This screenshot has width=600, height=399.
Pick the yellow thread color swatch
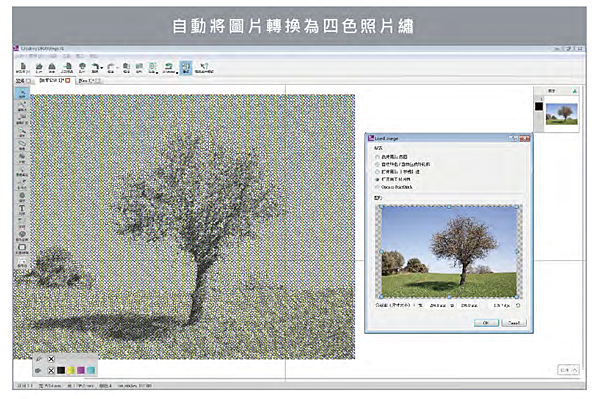[71, 370]
